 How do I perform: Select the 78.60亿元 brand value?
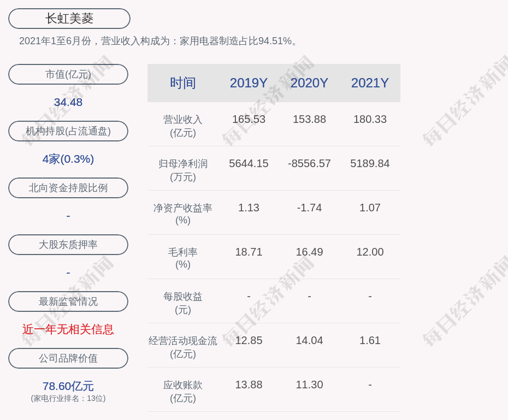68,386
